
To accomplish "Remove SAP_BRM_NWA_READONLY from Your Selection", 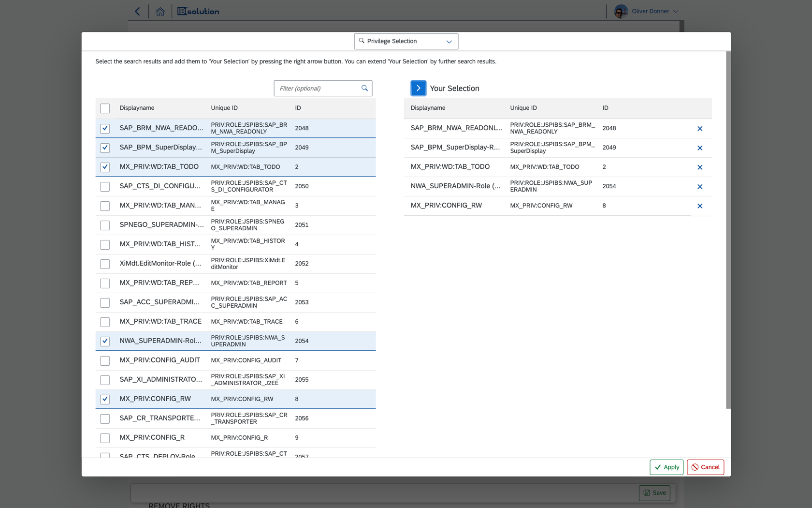I will coord(699,128).
